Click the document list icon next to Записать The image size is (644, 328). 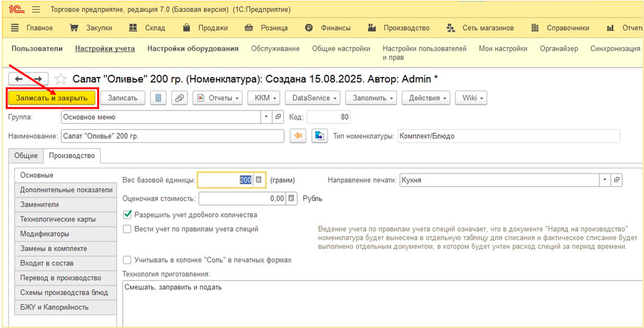(158, 98)
